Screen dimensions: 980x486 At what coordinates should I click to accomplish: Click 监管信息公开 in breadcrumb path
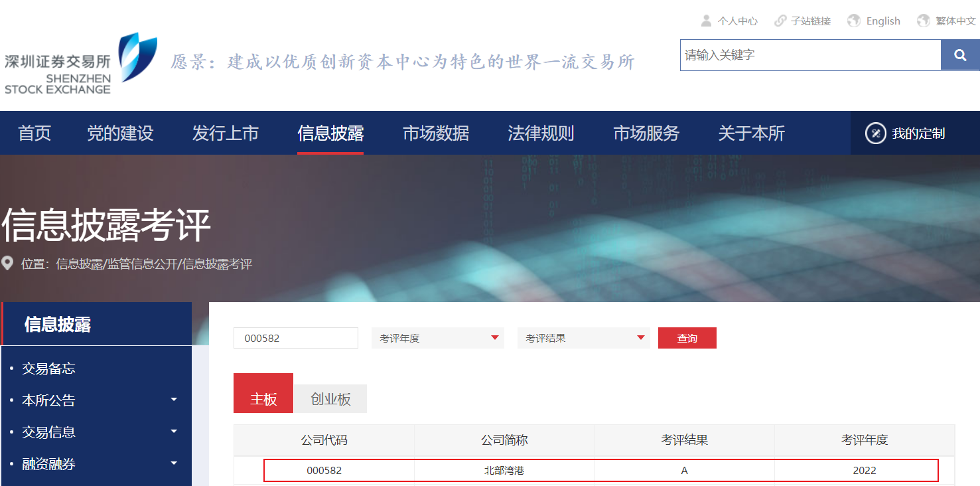click(x=143, y=264)
